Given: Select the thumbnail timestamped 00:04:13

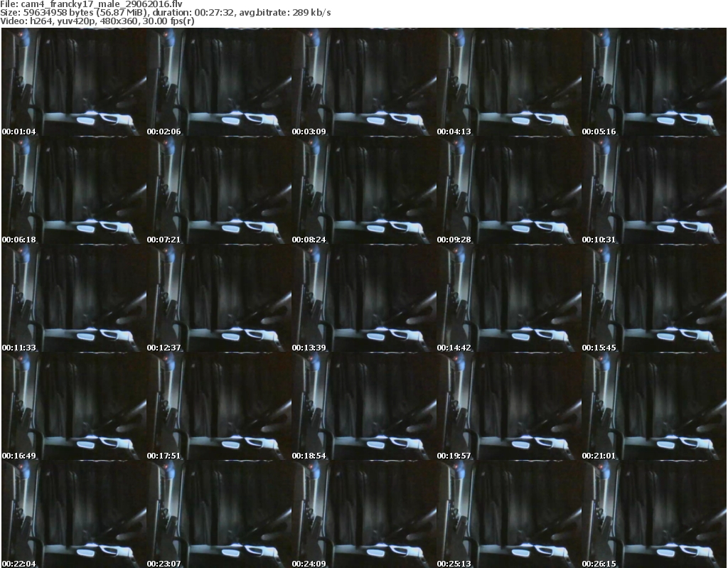Looking at the screenshot, I should (x=509, y=82).
